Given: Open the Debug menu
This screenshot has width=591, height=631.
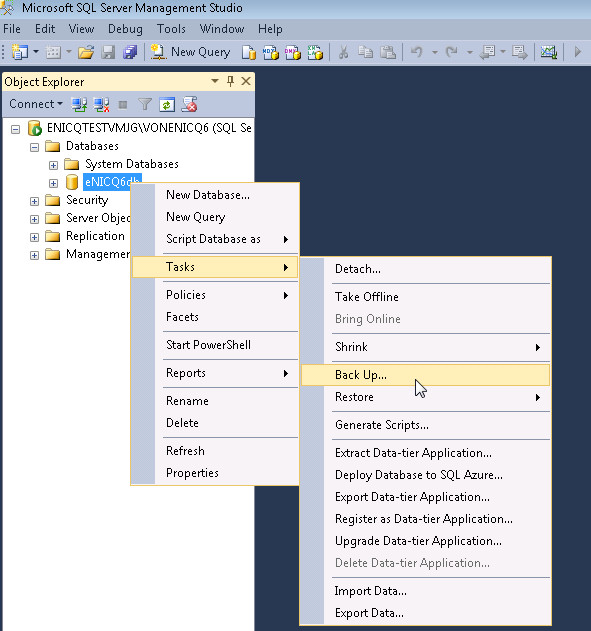Looking at the screenshot, I should (x=125, y=29).
